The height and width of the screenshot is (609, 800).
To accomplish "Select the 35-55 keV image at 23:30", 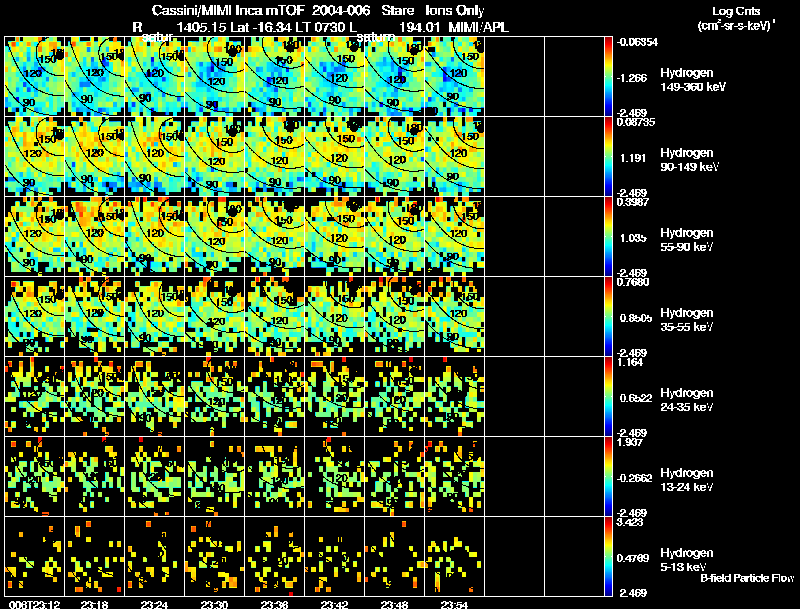I will (x=215, y=317).
